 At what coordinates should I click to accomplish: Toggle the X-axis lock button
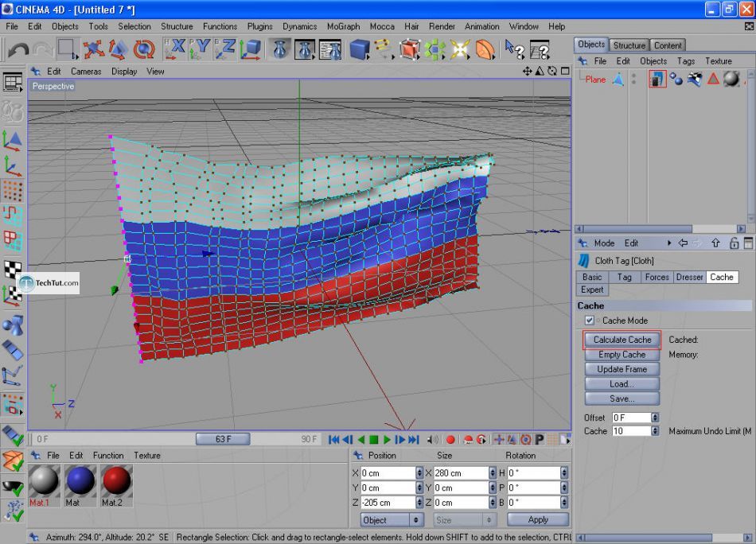(x=174, y=50)
